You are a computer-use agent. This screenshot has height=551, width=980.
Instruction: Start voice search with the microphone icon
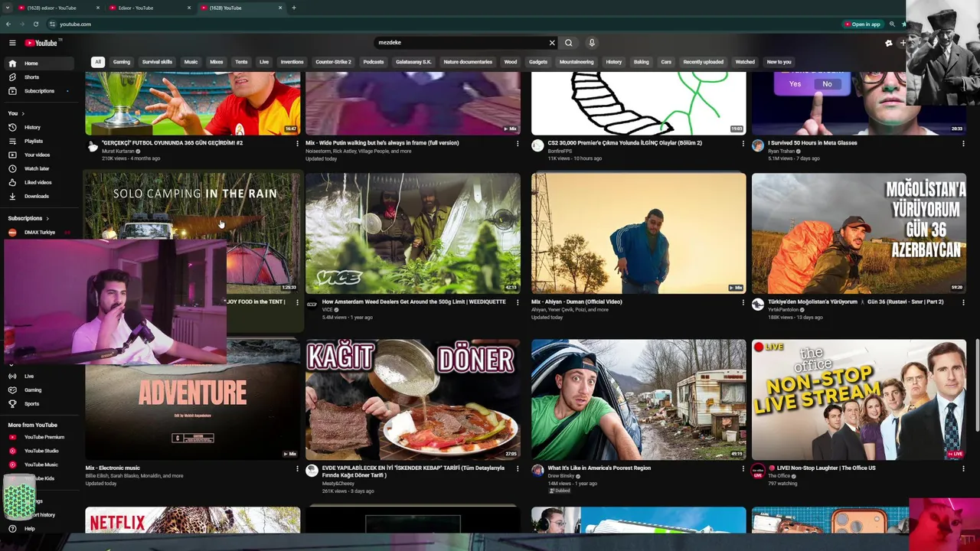coord(592,43)
